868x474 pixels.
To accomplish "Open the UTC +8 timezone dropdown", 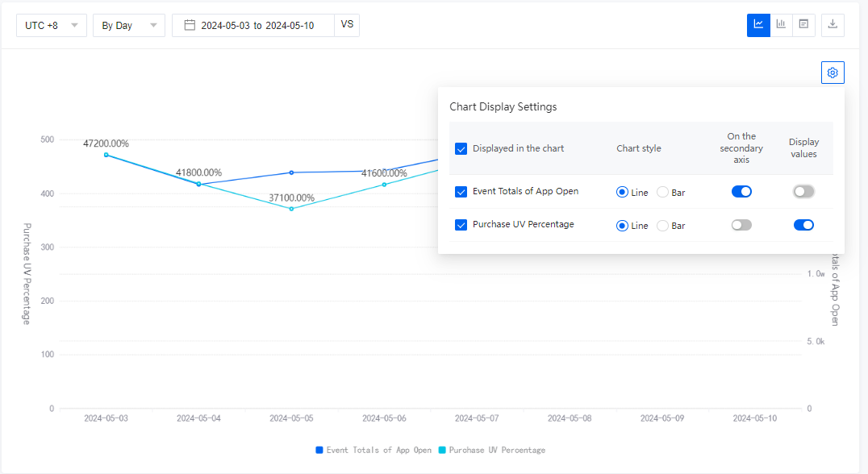I will coord(51,25).
